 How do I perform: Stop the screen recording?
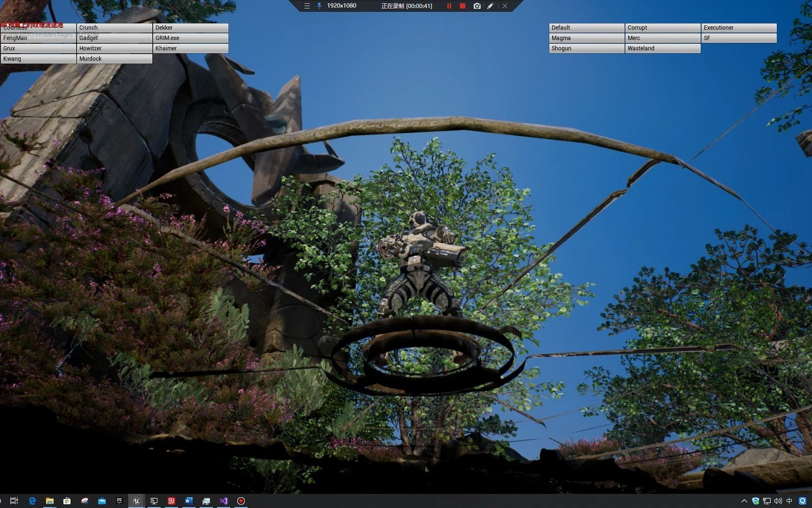pyautogui.click(x=462, y=6)
